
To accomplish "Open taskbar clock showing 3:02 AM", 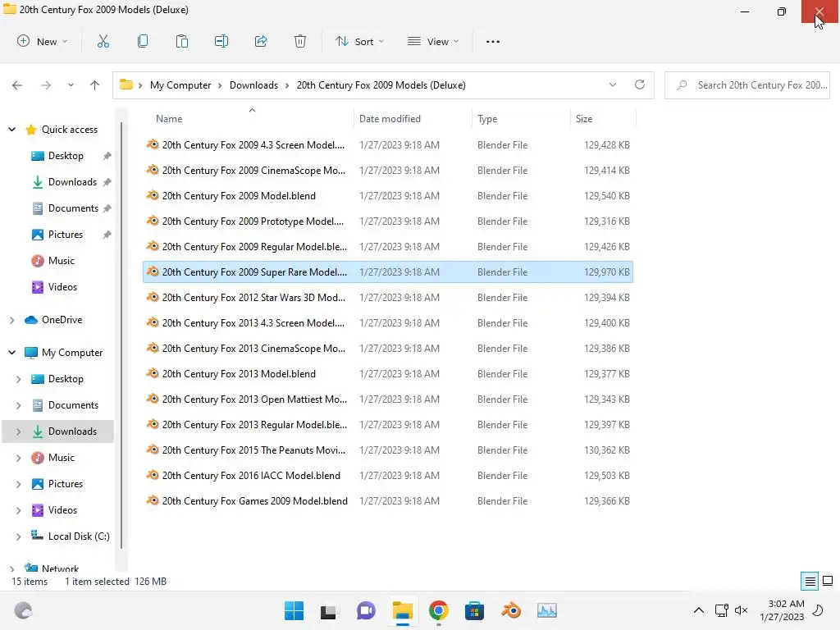I will 782,610.
